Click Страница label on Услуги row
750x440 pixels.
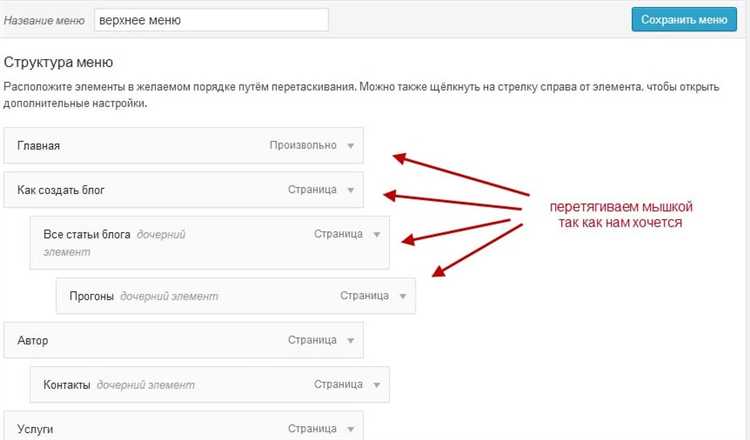(312, 429)
